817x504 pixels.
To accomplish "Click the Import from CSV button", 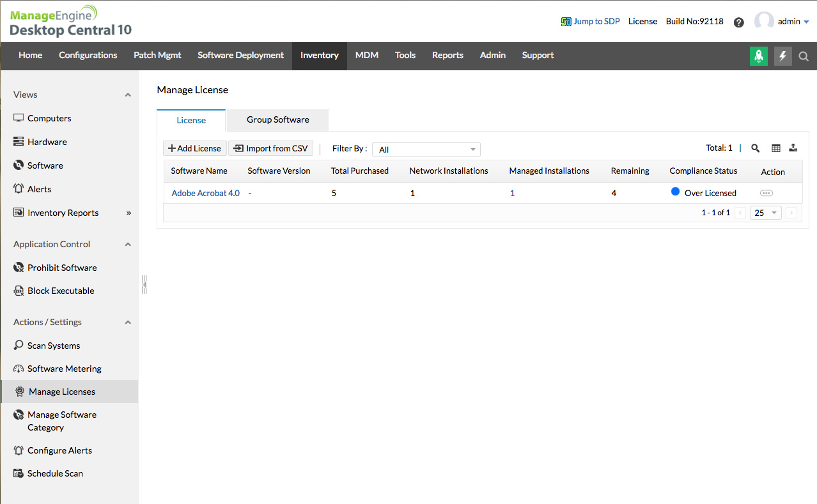I will (271, 148).
